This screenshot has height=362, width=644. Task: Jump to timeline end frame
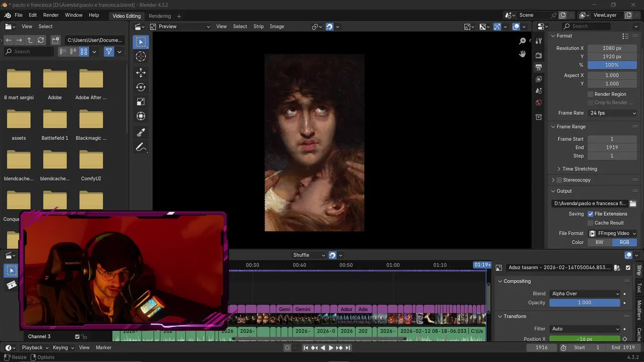348,347
